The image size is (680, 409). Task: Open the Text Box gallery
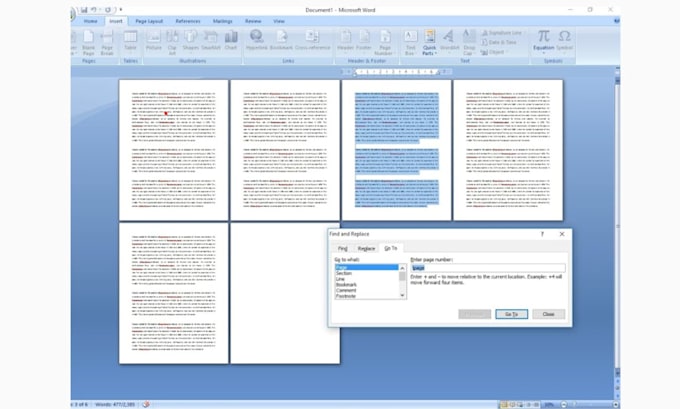(410, 43)
